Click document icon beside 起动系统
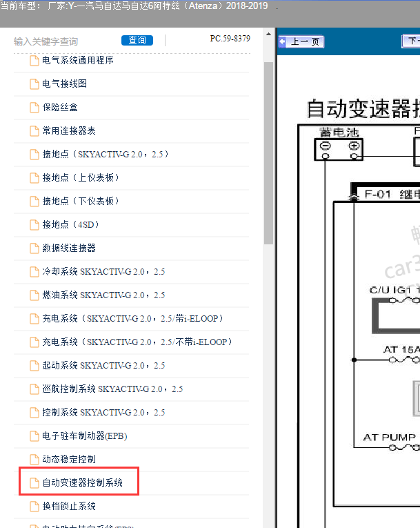Image resolution: width=420 pixels, height=528 pixels. click(34, 366)
